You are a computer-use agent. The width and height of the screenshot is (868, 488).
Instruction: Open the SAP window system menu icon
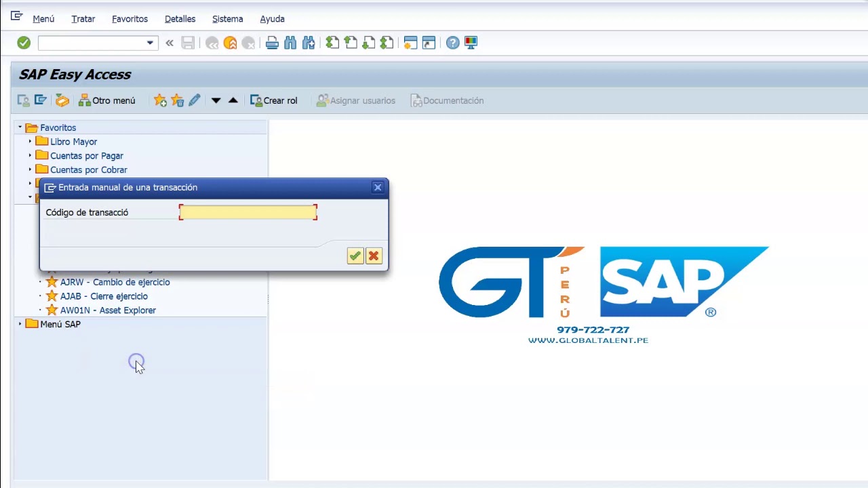[x=16, y=16]
